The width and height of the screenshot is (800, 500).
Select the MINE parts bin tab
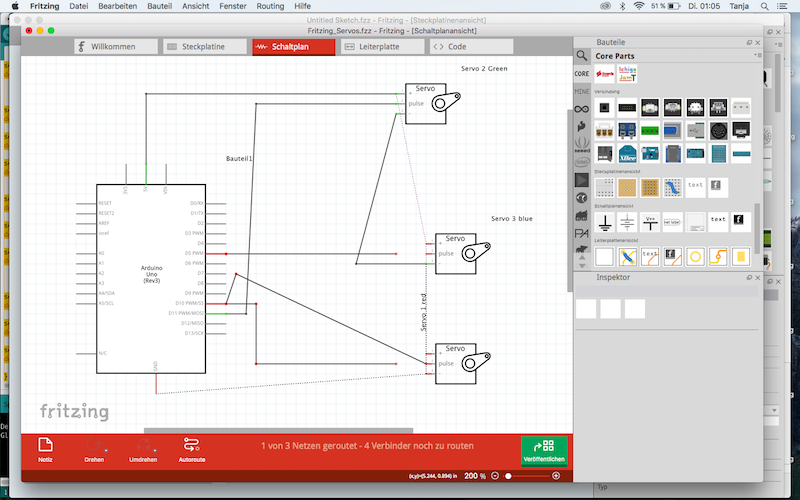pos(582,91)
